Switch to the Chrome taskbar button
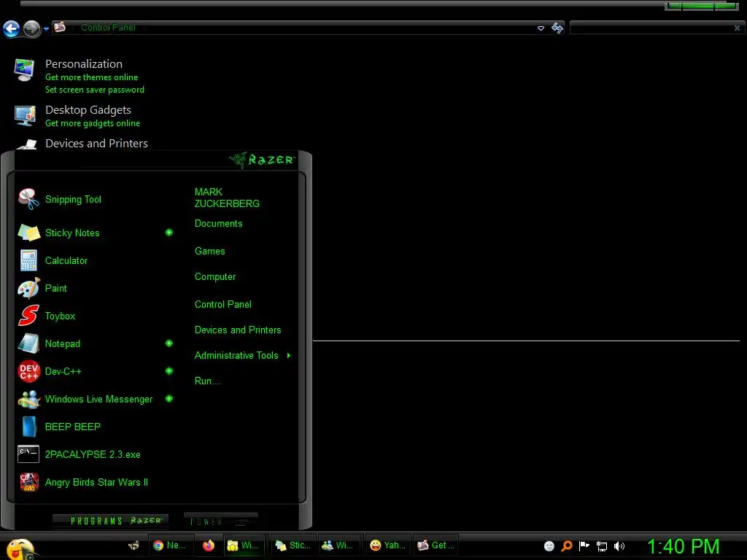Image resolution: width=747 pixels, height=560 pixels. [x=170, y=545]
